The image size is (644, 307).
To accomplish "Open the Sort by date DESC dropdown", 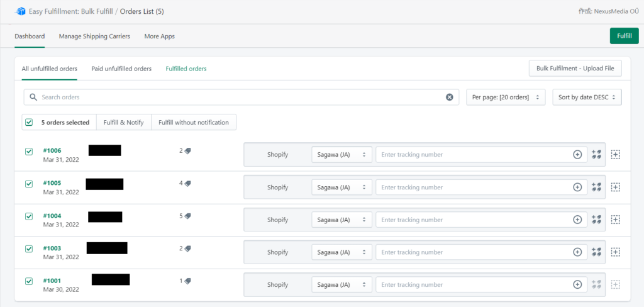I will tap(587, 98).
